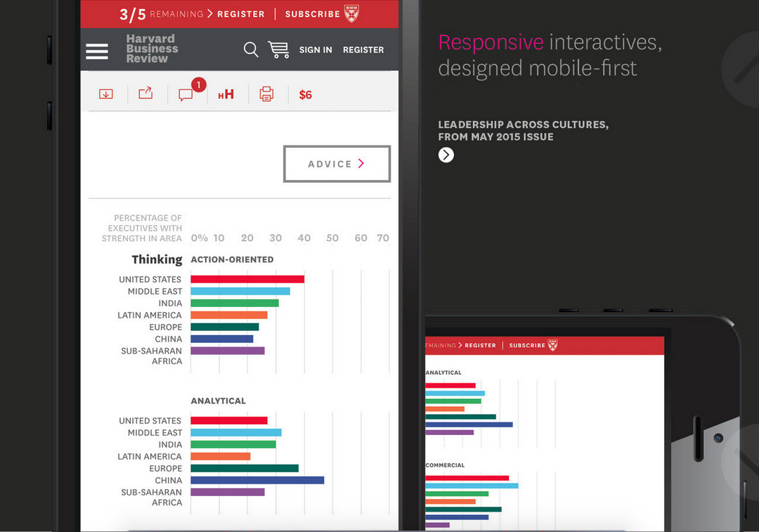This screenshot has width=759, height=532.
Task: Click white circled arrow under Leadership Across Cultures
Action: point(446,155)
